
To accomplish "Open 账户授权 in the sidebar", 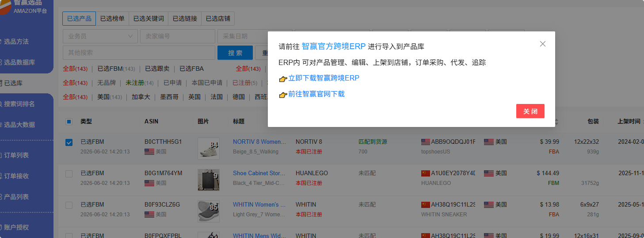I will pos(16,227).
